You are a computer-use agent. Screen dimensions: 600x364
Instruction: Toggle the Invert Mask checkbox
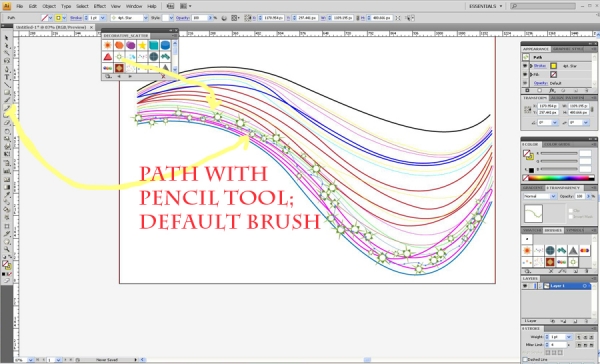pyautogui.click(x=571, y=217)
